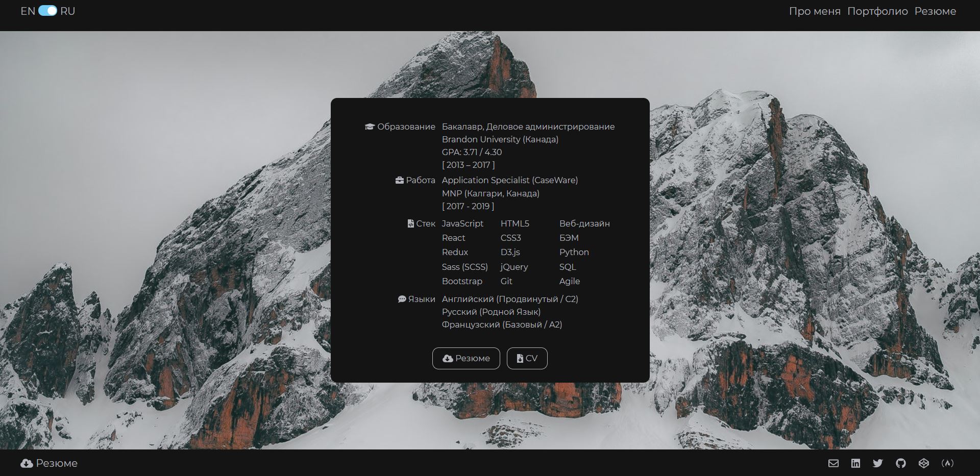Open the CodePen icon in footer
980x476 pixels.
pyautogui.click(x=924, y=463)
